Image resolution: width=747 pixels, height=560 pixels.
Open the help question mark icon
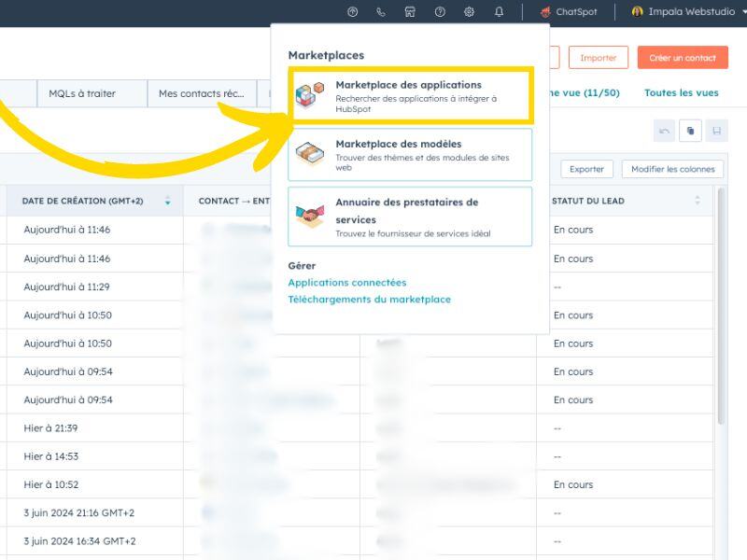[x=440, y=12]
